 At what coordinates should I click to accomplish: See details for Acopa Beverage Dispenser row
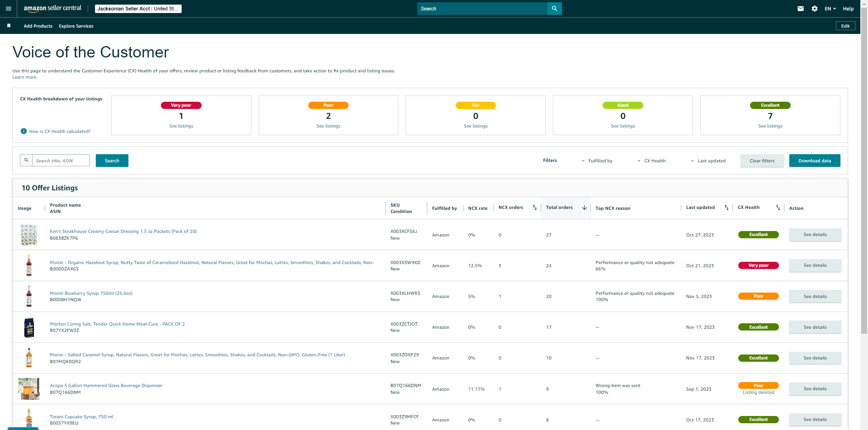click(815, 389)
